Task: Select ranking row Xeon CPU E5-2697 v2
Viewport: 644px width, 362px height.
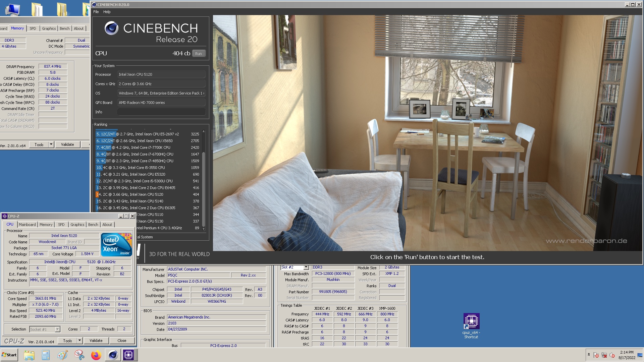Action: [x=148, y=134]
